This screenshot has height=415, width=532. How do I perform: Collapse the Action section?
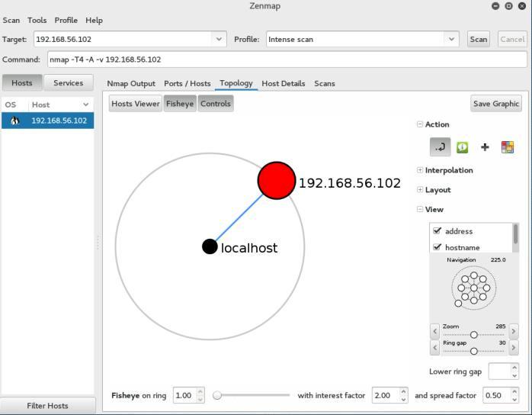[x=420, y=124]
